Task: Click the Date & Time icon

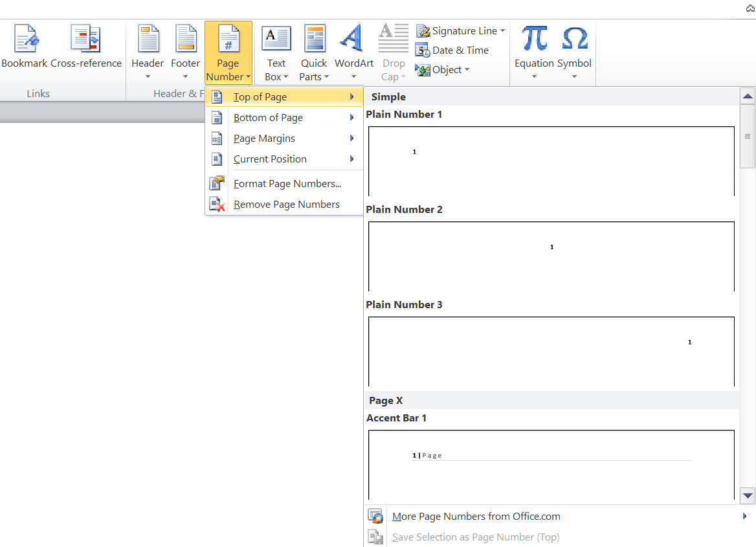Action: (423, 50)
